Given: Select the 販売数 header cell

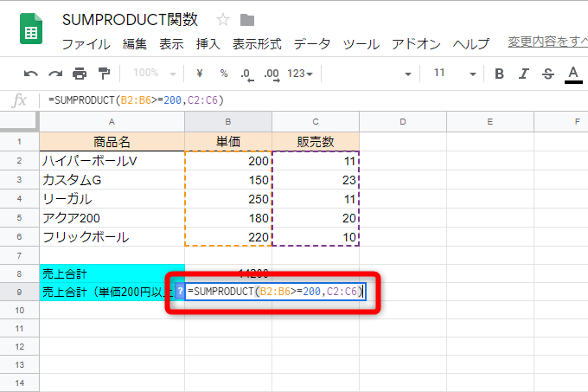Looking at the screenshot, I should [316, 142].
